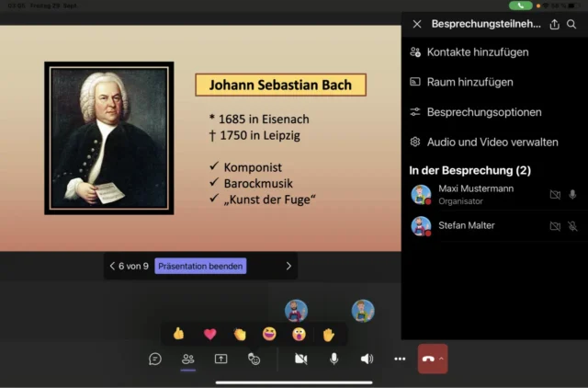Image resolution: width=588 pixels, height=388 pixels.
Task: Click the In der Besprechung (2) heading
Action: tap(469, 170)
